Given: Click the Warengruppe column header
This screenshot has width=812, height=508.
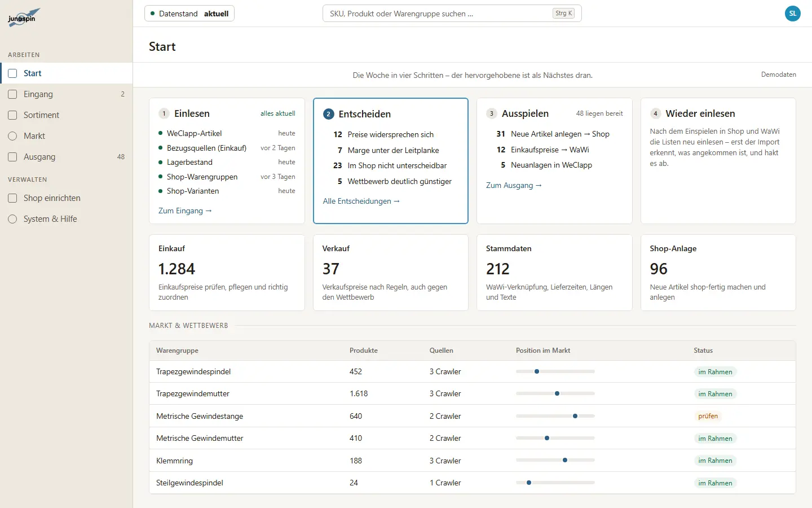Looking at the screenshot, I should (x=177, y=351).
